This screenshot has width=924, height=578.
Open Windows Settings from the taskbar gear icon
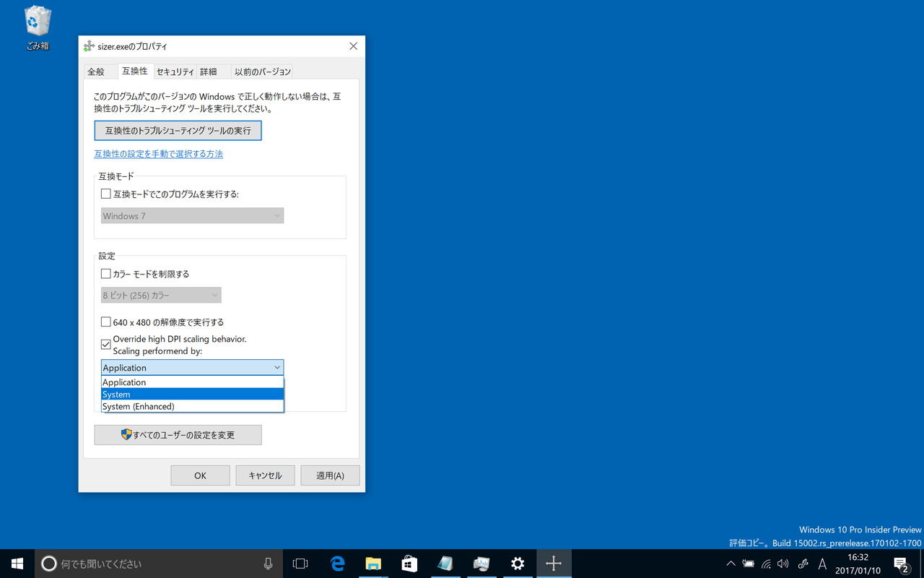(518, 563)
